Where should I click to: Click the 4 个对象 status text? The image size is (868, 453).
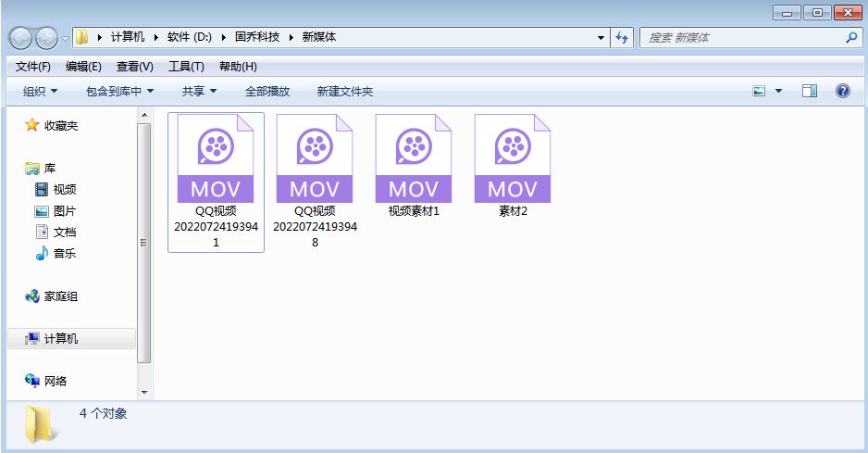104,414
